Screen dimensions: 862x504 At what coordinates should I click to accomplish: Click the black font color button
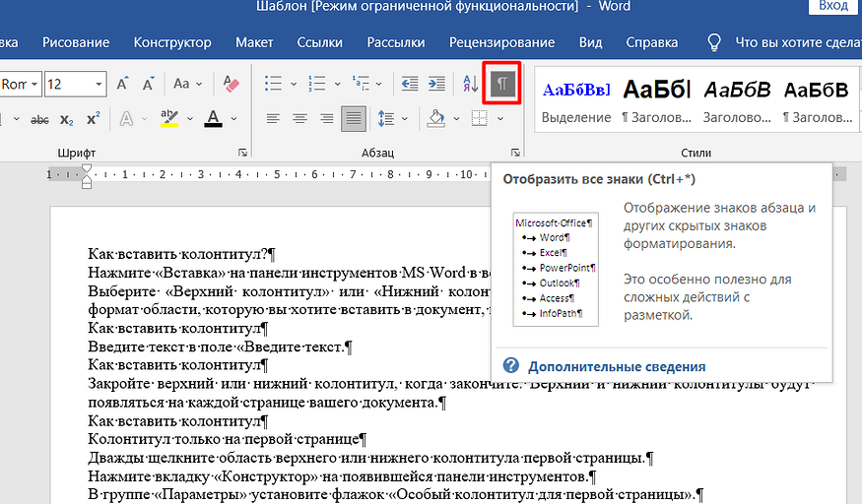[213, 119]
